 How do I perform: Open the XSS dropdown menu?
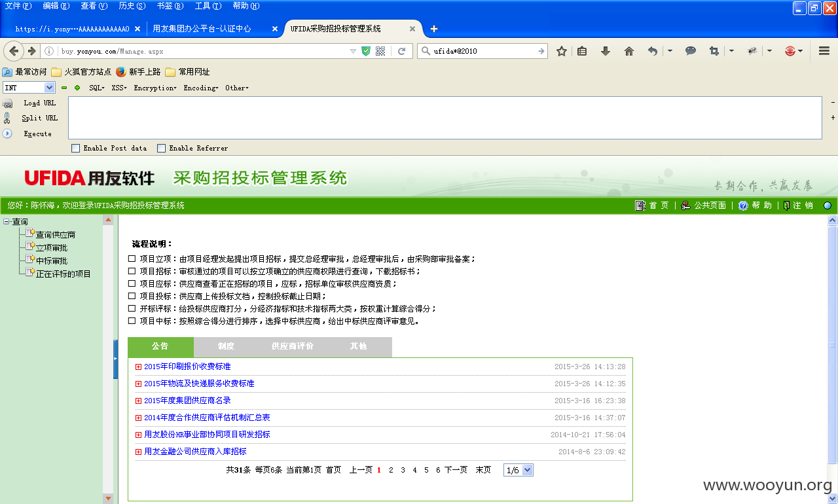tap(119, 88)
